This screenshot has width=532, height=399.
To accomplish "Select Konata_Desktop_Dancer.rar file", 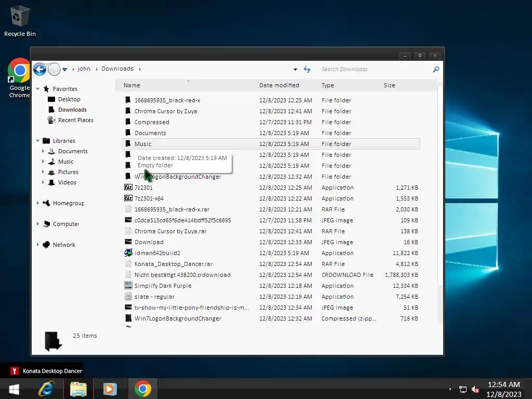I will (x=174, y=264).
